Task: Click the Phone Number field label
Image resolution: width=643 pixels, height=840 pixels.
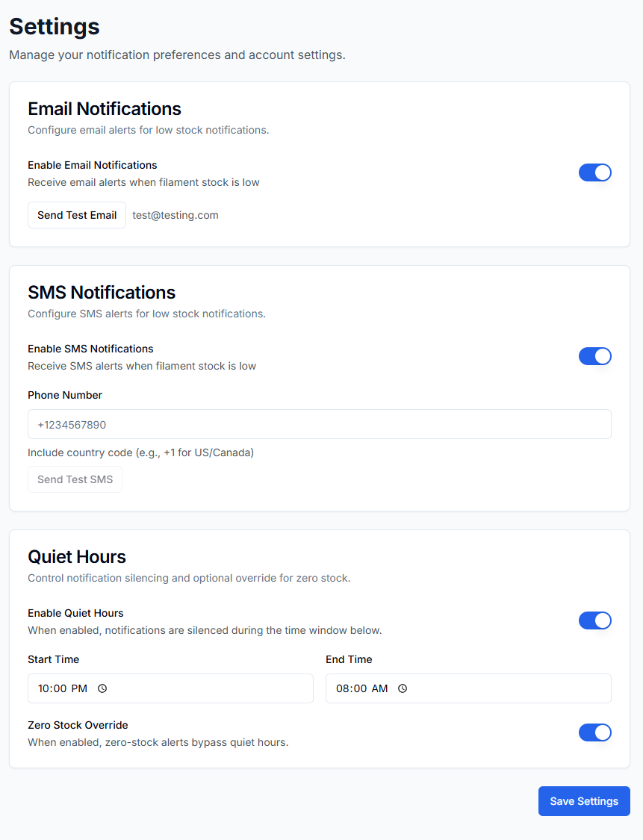Action: [x=65, y=395]
